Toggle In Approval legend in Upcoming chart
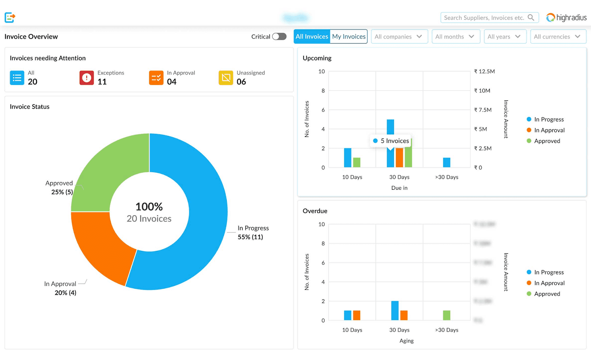Viewport: 591px width, 364px height. coord(546,130)
